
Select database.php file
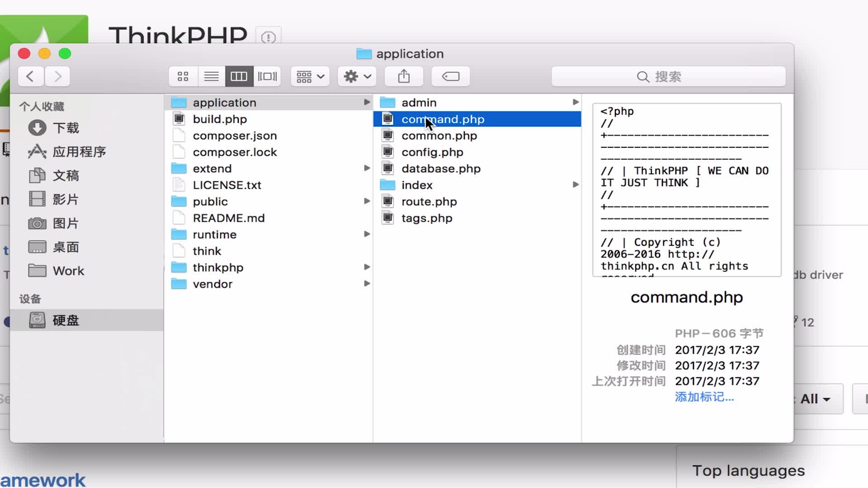point(477,169)
